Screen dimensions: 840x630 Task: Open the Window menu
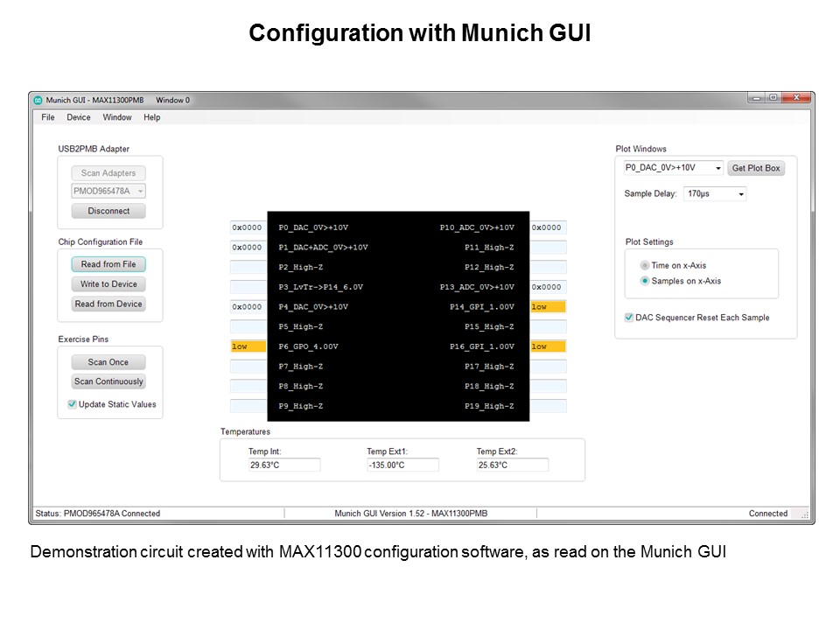(x=116, y=117)
